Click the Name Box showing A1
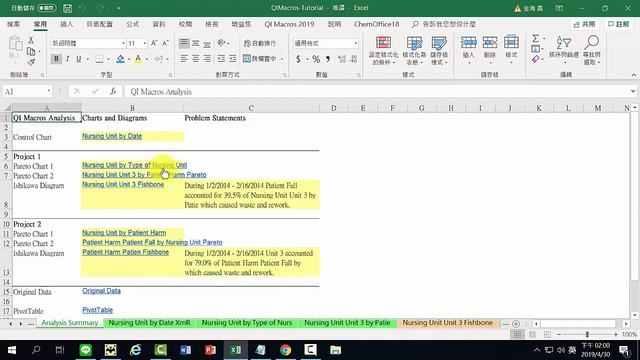This screenshot has height=360, width=640. click(27, 92)
